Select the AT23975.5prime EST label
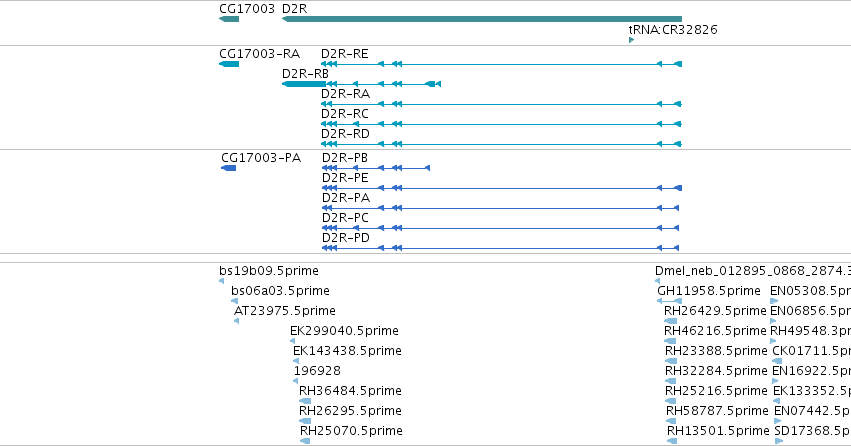 [x=284, y=311]
